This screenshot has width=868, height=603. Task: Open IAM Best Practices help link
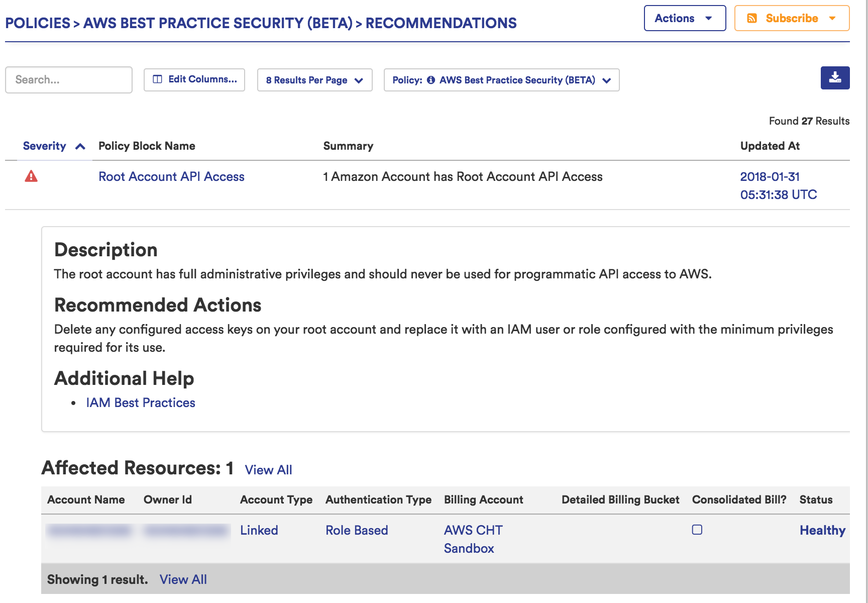tap(141, 403)
